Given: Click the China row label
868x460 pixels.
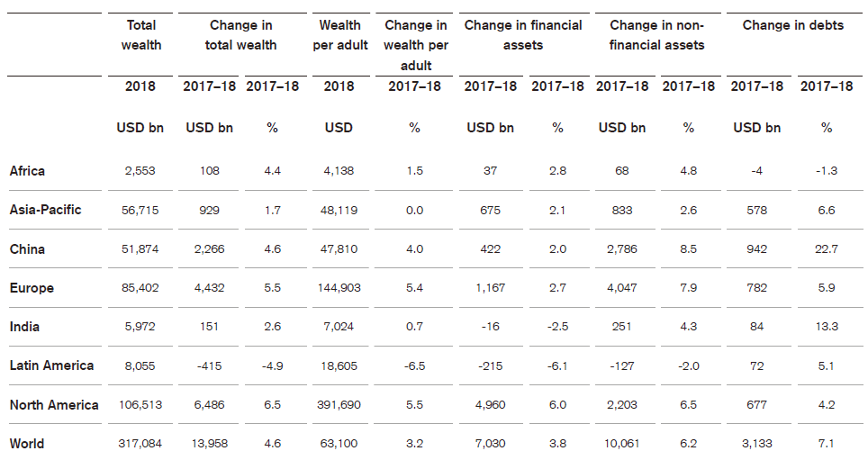Looking at the screenshot, I should tap(27, 249).
